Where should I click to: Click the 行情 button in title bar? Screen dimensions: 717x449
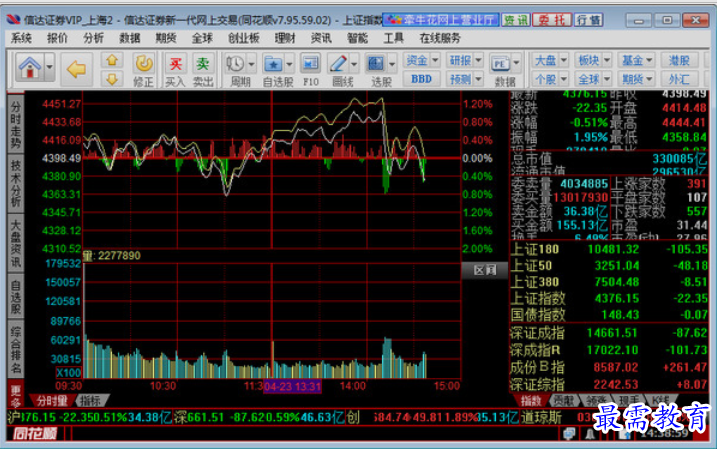click(588, 20)
